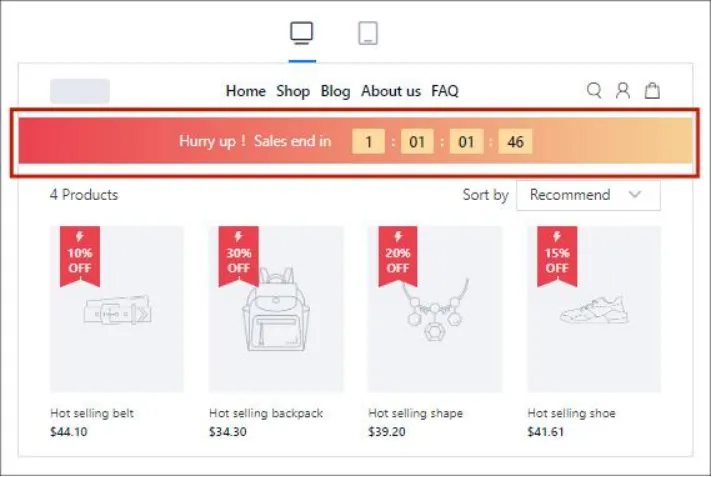This screenshot has height=477, width=712.
Task: Open the Blog menu item
Action: pyautogui.click(x=336, y=91)
